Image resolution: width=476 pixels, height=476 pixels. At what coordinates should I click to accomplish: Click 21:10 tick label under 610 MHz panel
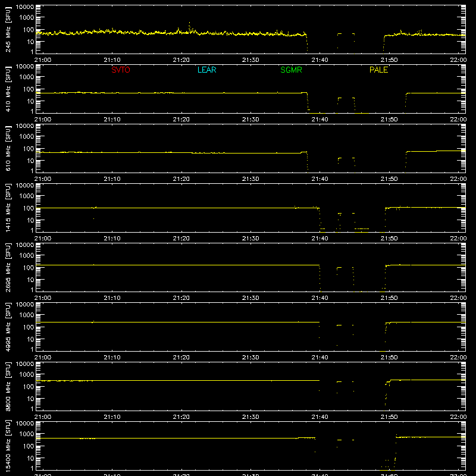pyautogui.click(x=112, y=179)
